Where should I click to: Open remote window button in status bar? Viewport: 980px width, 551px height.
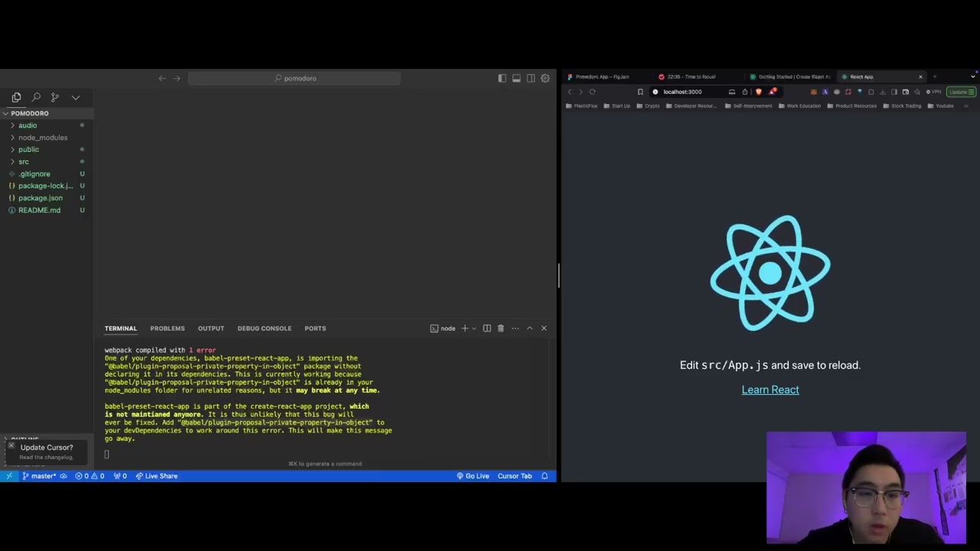pyautogui.click(x=9, y=476)
